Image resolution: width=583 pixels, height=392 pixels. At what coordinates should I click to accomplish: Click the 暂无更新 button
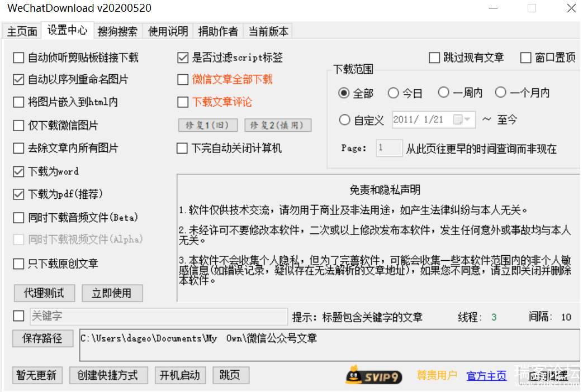pyautogui.click(x=37, y=375)
